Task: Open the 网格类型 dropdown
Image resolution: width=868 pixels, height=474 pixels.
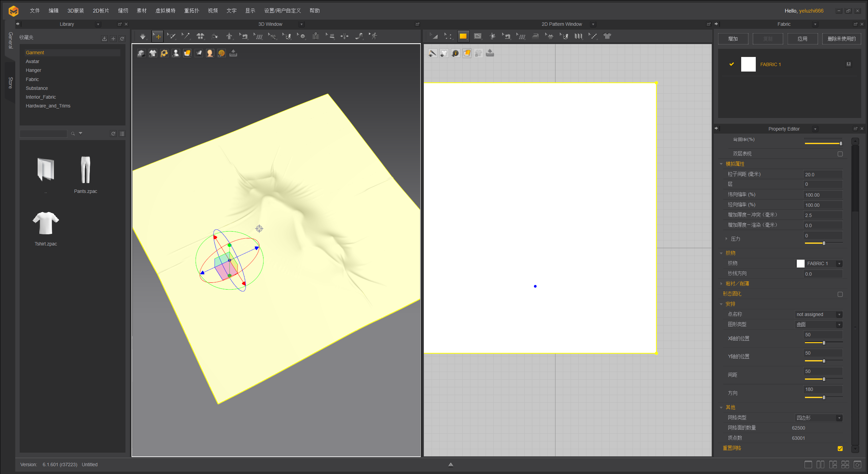Action: pyautogui.click(x=818, y=418)
